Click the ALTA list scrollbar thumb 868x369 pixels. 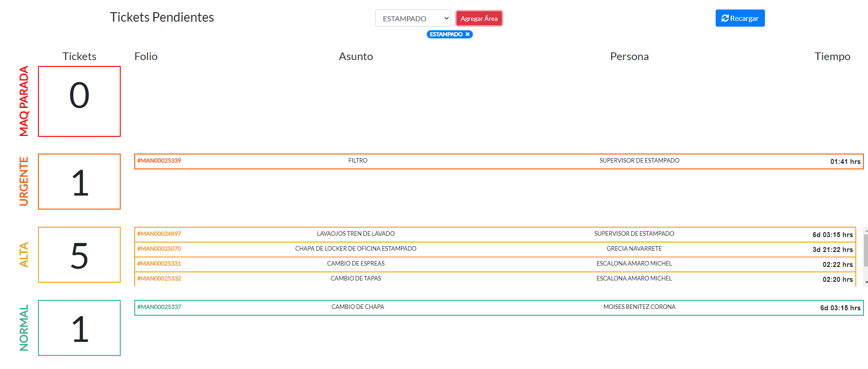(866, 251)
